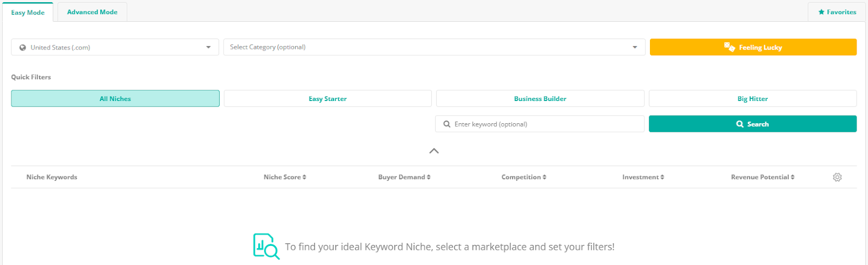Image resolution: width=868 pixels, height=265 pixels.
Task: Open the Select Category dropdown
Action: coord(434,47)
